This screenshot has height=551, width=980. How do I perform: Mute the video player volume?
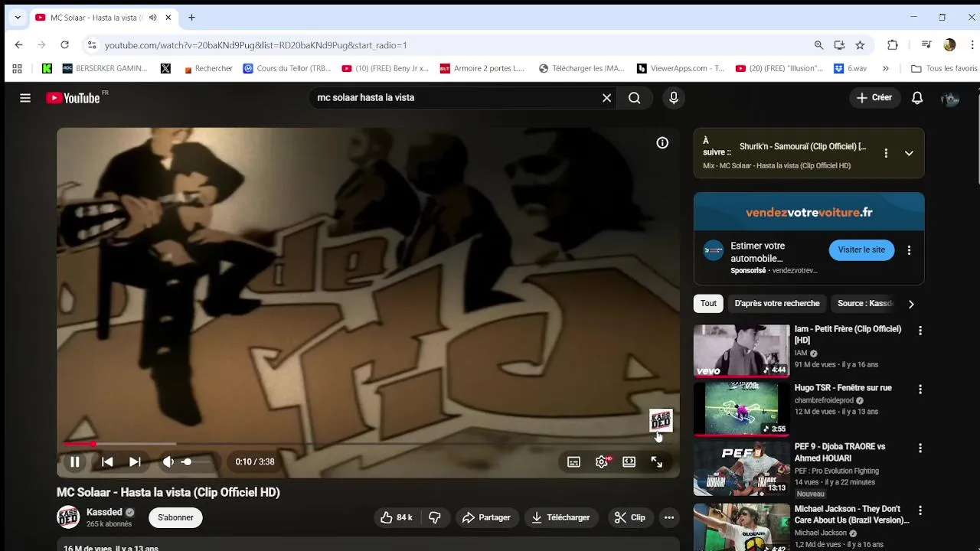[x=168, y=461]
